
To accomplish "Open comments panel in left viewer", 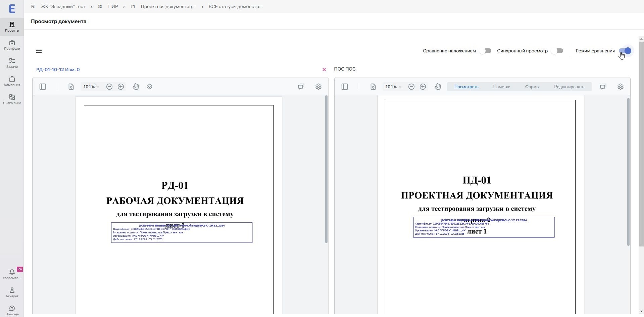I will point(301,87).
